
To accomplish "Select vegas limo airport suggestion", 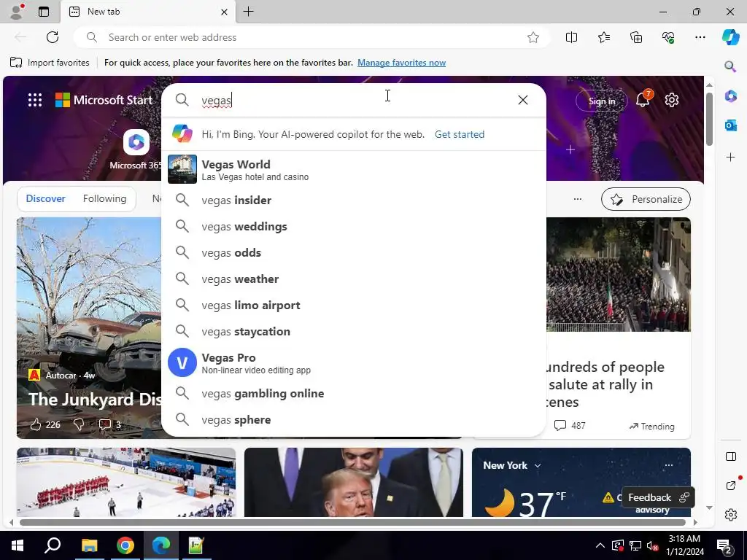I will [354, 305].
